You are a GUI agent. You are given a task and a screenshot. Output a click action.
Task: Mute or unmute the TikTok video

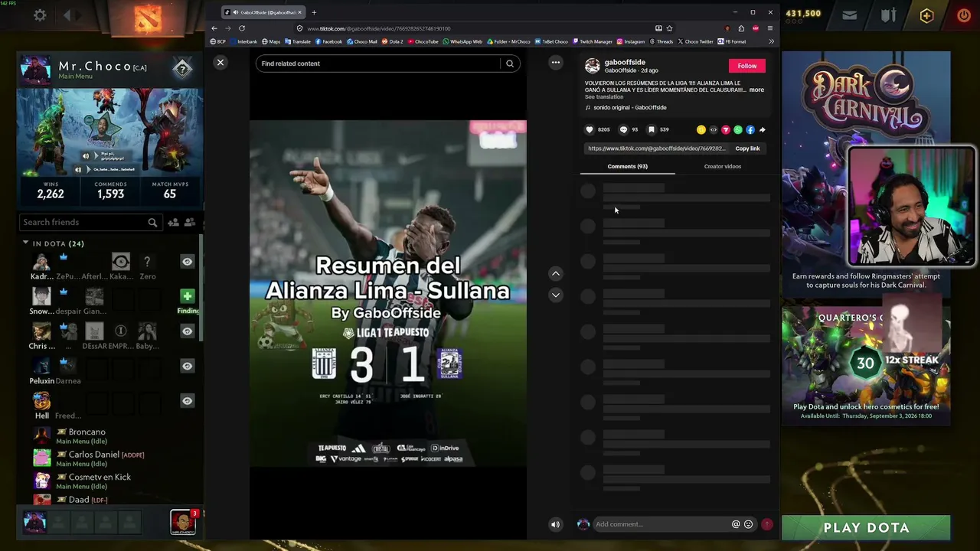pos(555,524)
